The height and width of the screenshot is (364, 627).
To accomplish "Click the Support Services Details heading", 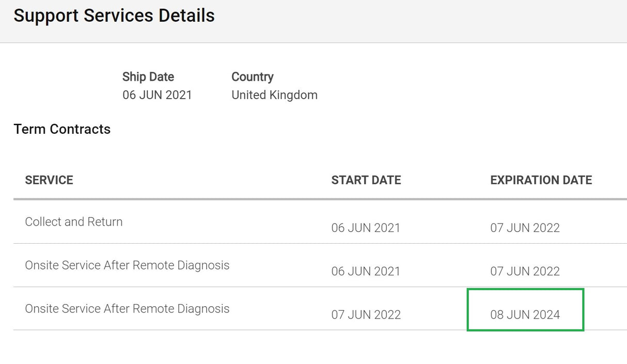I will point(114,16).
